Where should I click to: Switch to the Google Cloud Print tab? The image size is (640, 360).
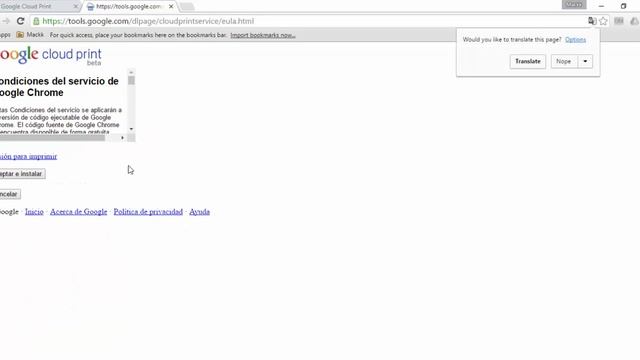(37, 7)
